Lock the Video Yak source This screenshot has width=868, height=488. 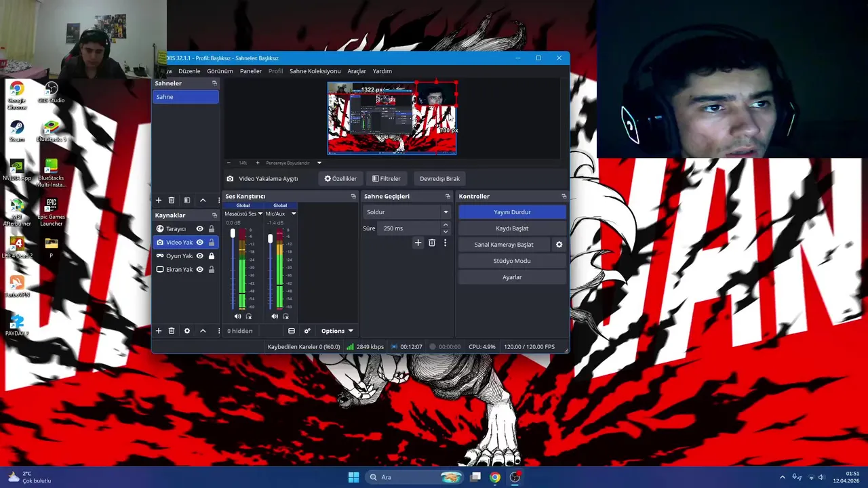(x=212, y=243)
